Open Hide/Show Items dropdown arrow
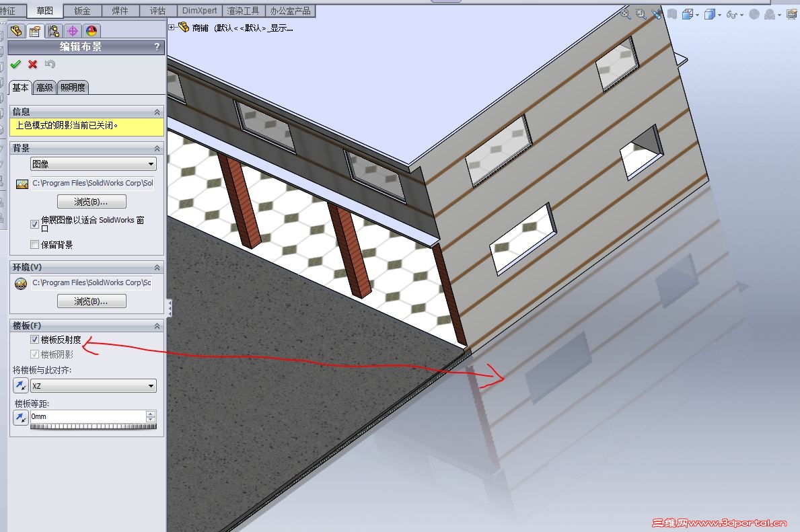This screenshot has height=532, width=800. point(741,15)
